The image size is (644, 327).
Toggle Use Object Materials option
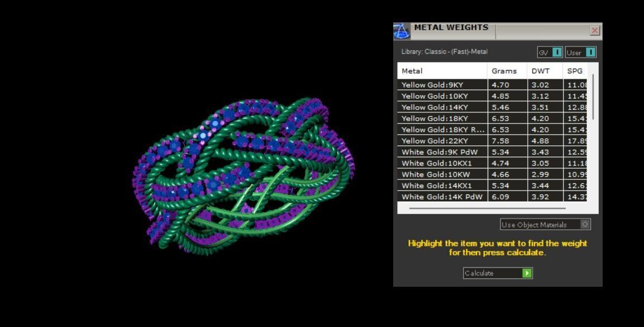click(546, 224)
